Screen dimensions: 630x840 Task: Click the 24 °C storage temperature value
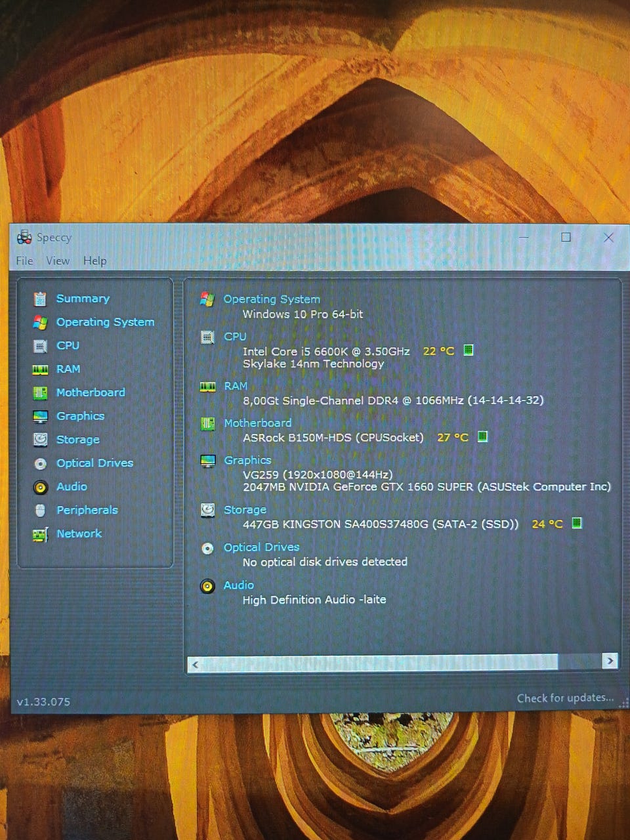tap(547, 524)
